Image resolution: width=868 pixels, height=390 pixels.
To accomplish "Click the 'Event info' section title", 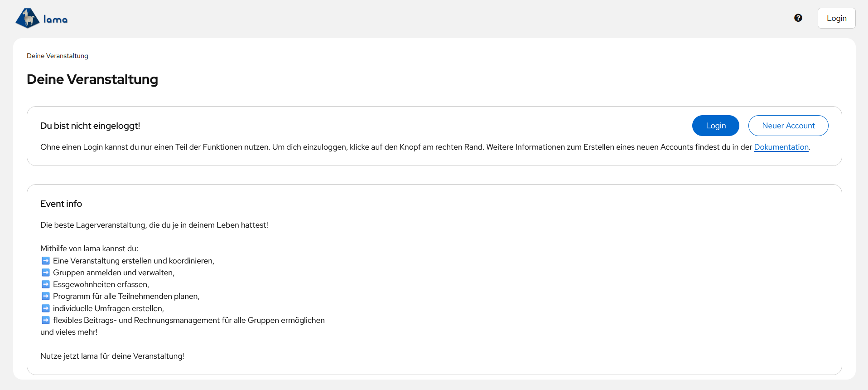I will tap(61, 204).
